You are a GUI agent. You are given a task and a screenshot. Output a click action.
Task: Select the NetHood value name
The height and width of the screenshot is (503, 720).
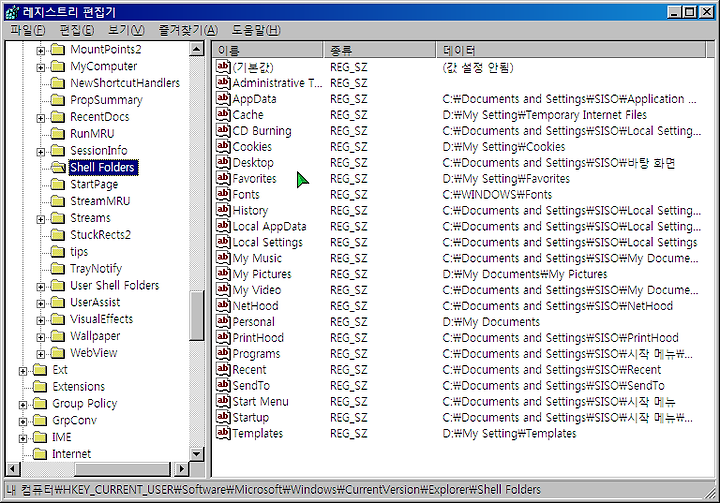pyautogui.click(x=255, y=306)
